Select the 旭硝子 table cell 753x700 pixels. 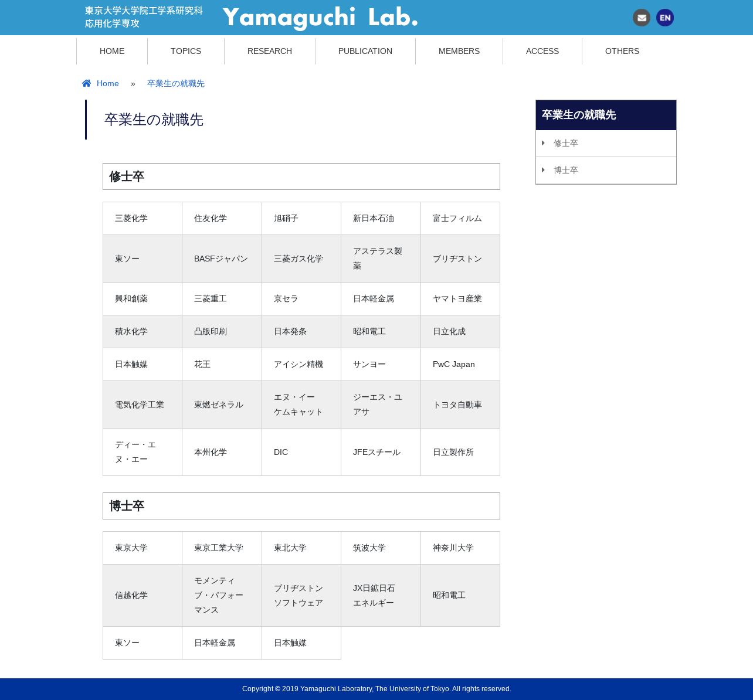[x=301, y=218]
